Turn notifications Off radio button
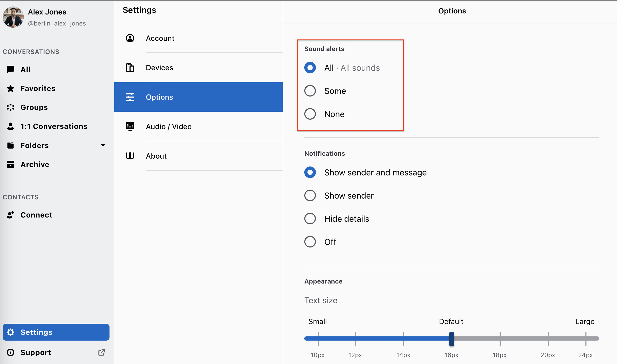 tap(310, 242)
